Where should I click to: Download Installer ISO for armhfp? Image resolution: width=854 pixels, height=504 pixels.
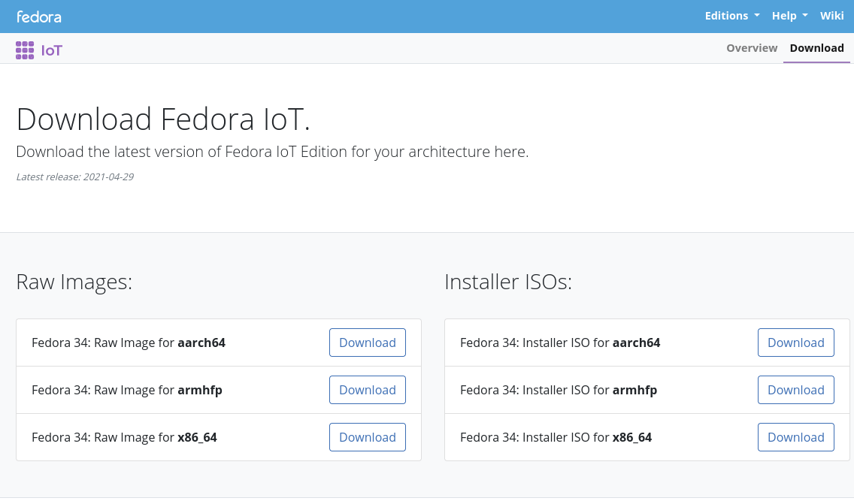click(795, 390)
